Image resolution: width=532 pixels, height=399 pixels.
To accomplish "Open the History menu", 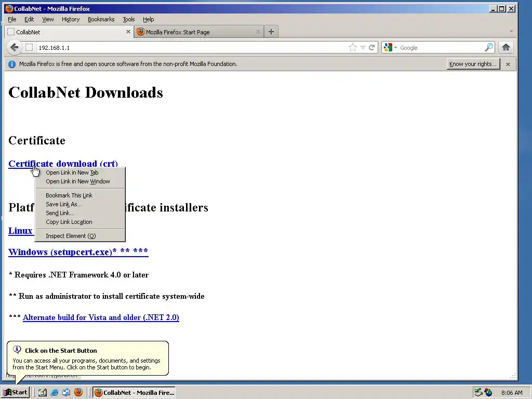I will pyautogui.click(x=71, y=19).
